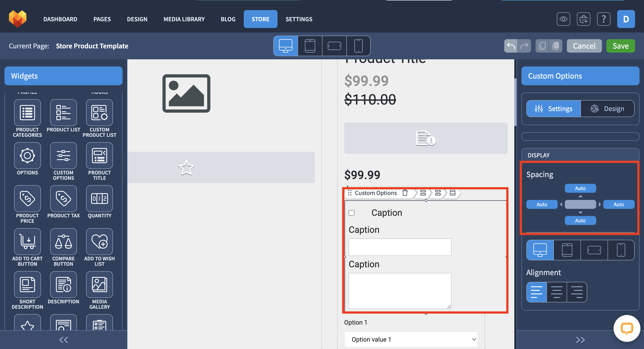Redo the last change
644x349 pixels.
point(524,46)
